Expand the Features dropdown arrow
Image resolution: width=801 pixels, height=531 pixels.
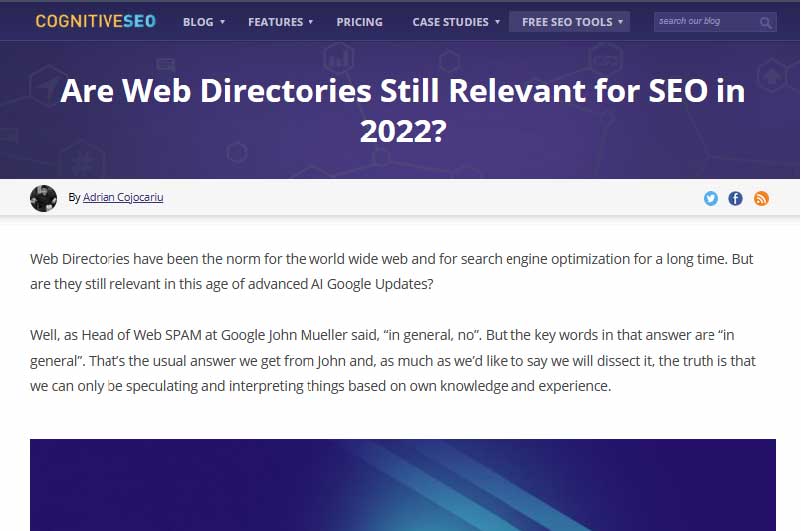pyautogui.click(x=311, y=22)
